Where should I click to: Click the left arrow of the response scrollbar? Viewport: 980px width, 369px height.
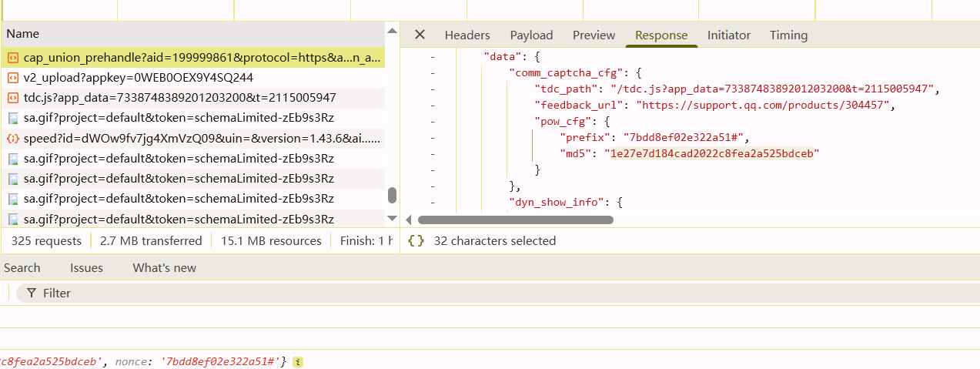pos(408,220)
